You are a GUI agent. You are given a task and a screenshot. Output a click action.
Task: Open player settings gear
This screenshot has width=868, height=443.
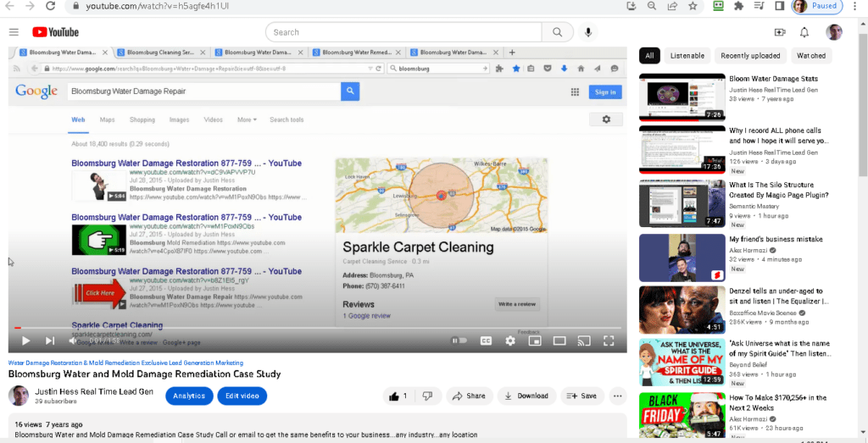(510, 341)
